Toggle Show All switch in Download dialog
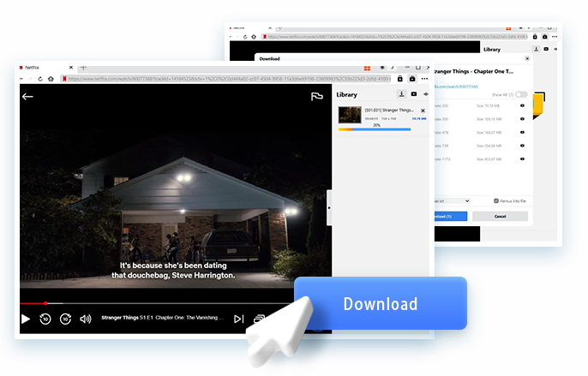Viewport: 588px width, 376px height. [521, 94]
